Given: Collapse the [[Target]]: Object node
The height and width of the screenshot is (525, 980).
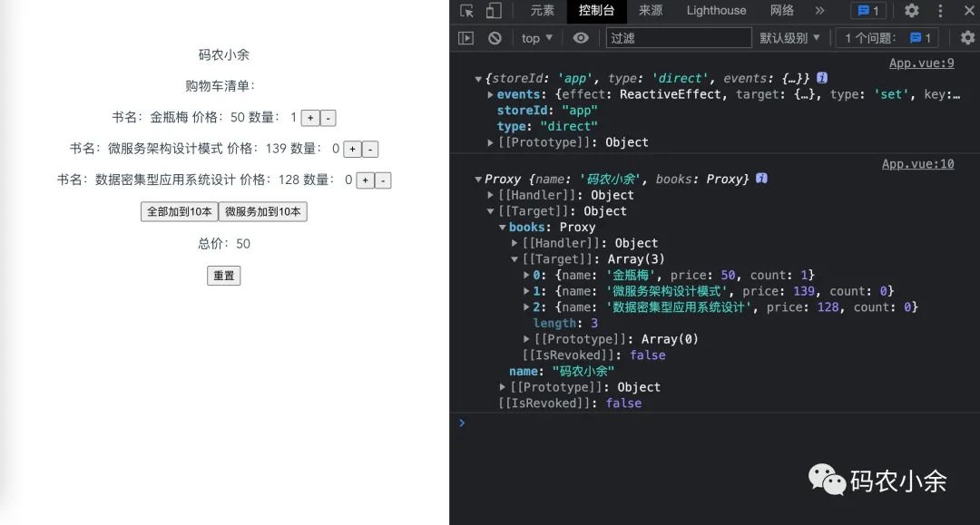Looking at the screenshot, I should [491, 211].
